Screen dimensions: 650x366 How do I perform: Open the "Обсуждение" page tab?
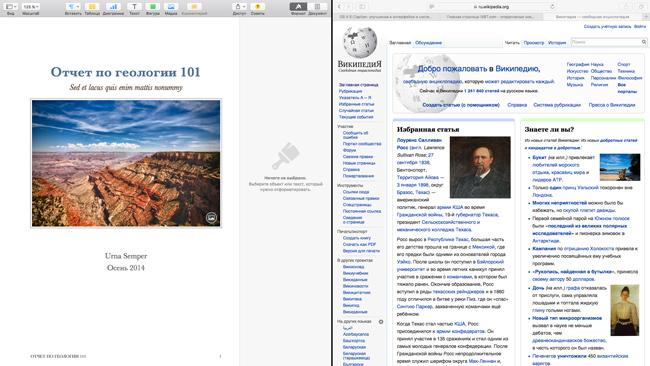point(428,43)
